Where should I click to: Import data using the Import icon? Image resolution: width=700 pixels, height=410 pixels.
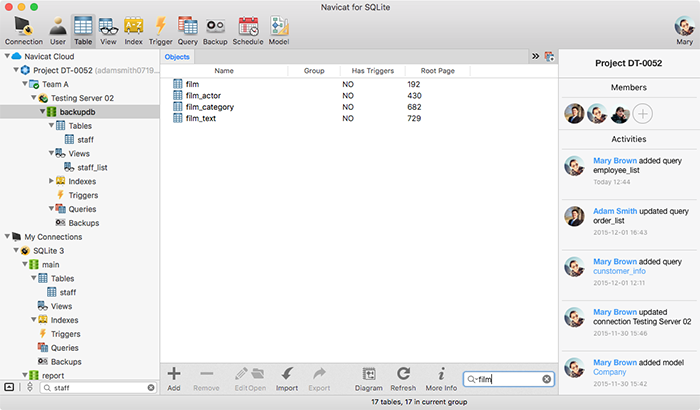click(x=287, y=379)
